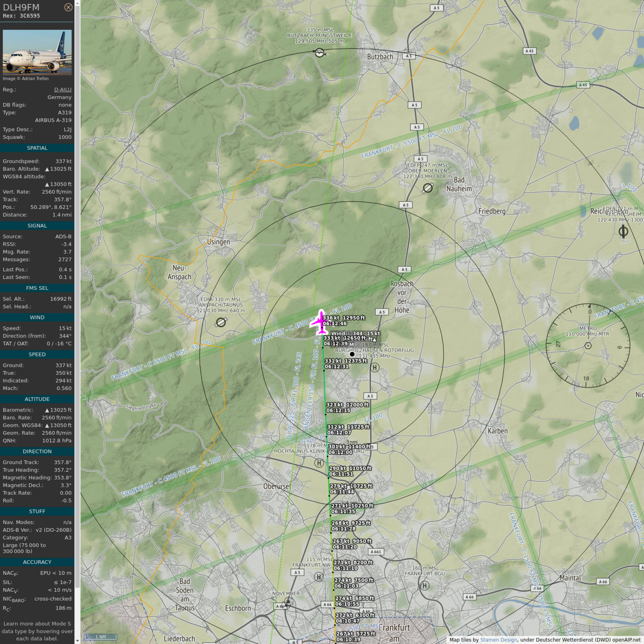This screenshot has width=644, height=644.
Task: Click the Frankfurt BGU heliport H symbol
Action: (424, 585)
